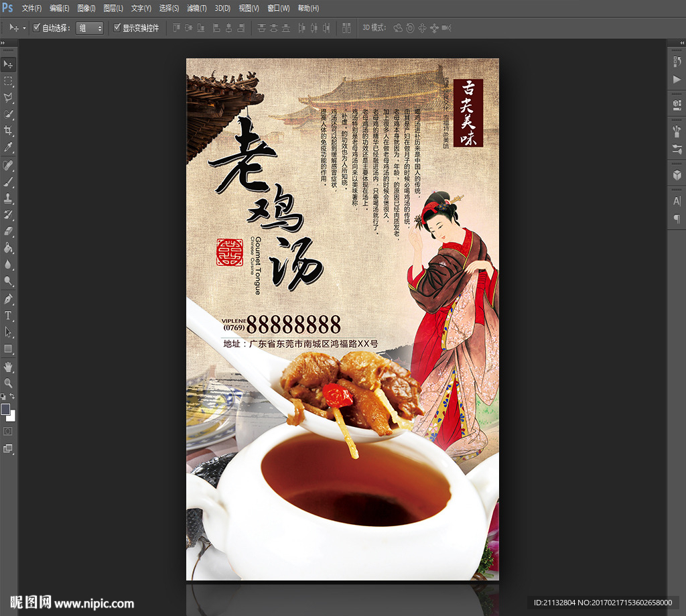Open the 视图(V) menu
Screen dimensions: 686x616
[249, 8]
